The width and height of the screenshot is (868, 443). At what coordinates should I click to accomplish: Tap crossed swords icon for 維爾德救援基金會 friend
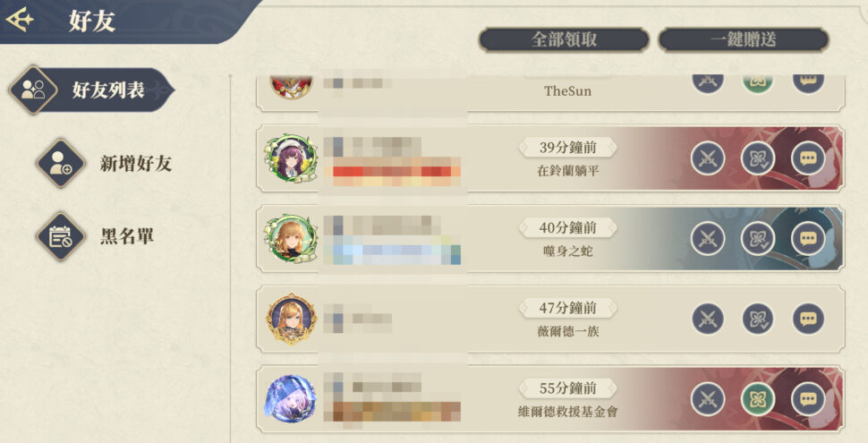point(708,399)
